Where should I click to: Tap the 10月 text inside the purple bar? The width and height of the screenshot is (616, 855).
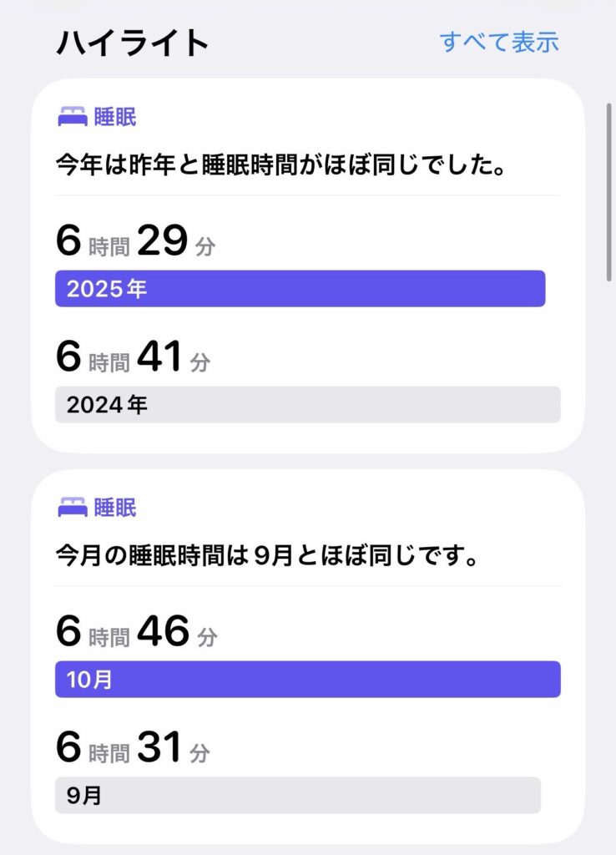(x=89, y=680)
